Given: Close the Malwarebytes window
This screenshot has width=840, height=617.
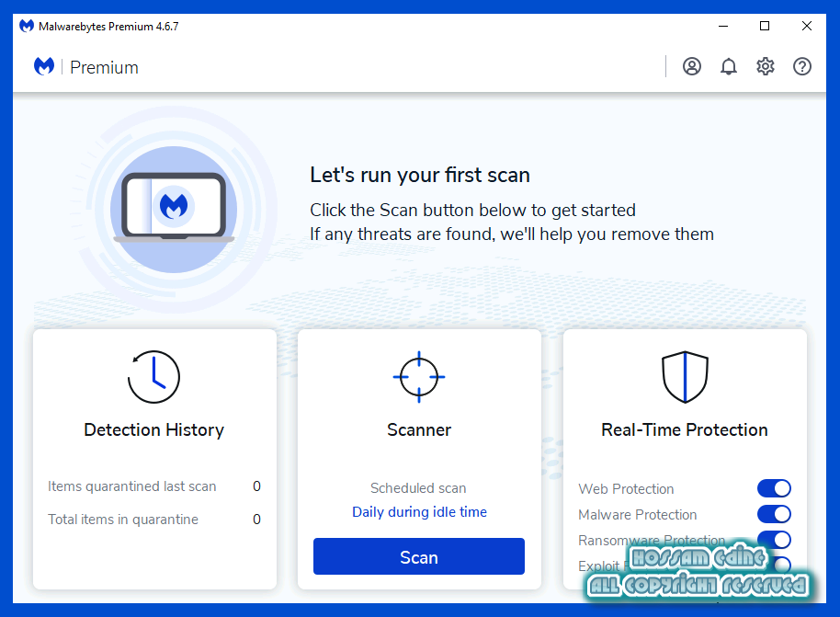Looking at the screenshot, I should pyautogui.click(x=806, y=26).
